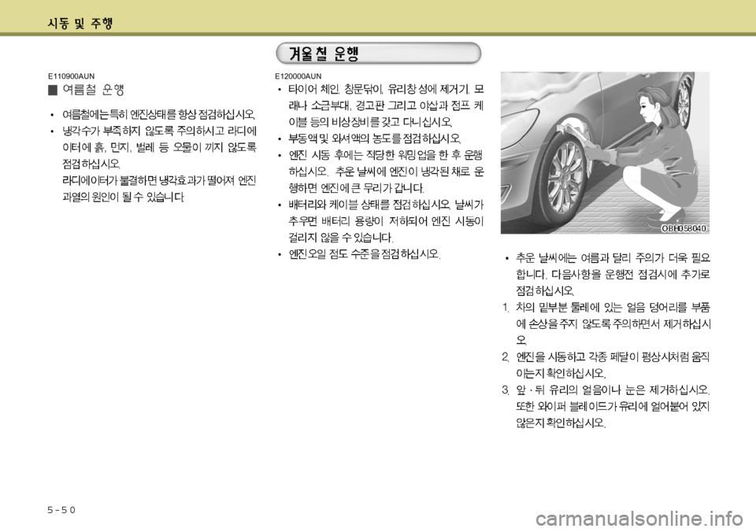Image resolution: width=756 pixels, height=532 pixels.
Task: Select the line starting '타이어 체인, 창문닦이'
Action: (x=386, y=89)
